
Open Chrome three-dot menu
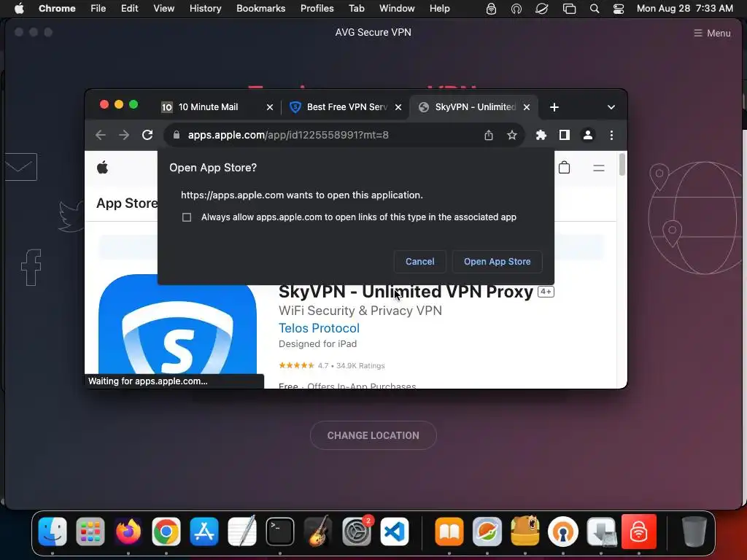[612, 135]
